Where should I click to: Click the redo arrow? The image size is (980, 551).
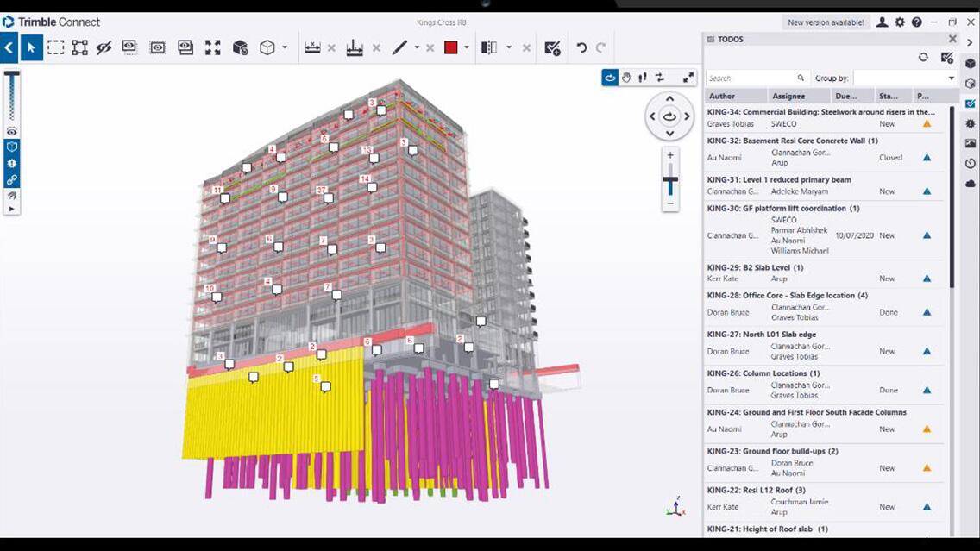point(600,47)
